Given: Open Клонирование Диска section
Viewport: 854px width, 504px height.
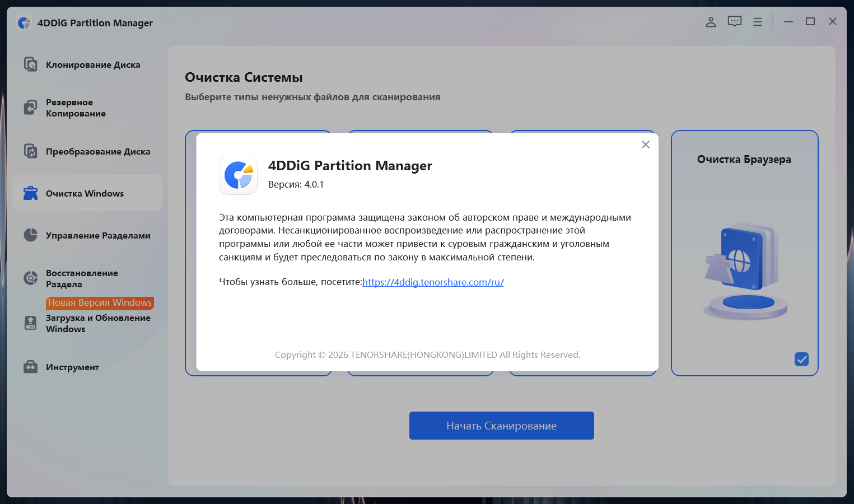Looking at the screenshot, I should tap(87, 64).
